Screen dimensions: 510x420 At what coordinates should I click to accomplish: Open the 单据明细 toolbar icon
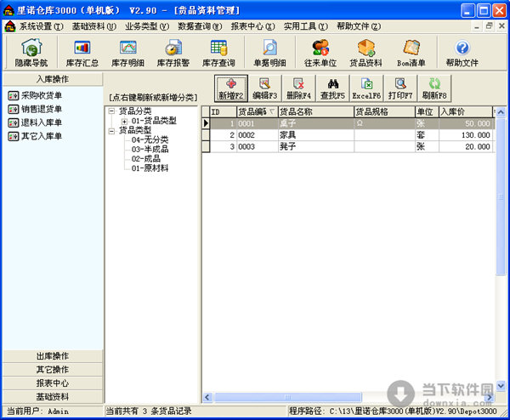[269, 53]
